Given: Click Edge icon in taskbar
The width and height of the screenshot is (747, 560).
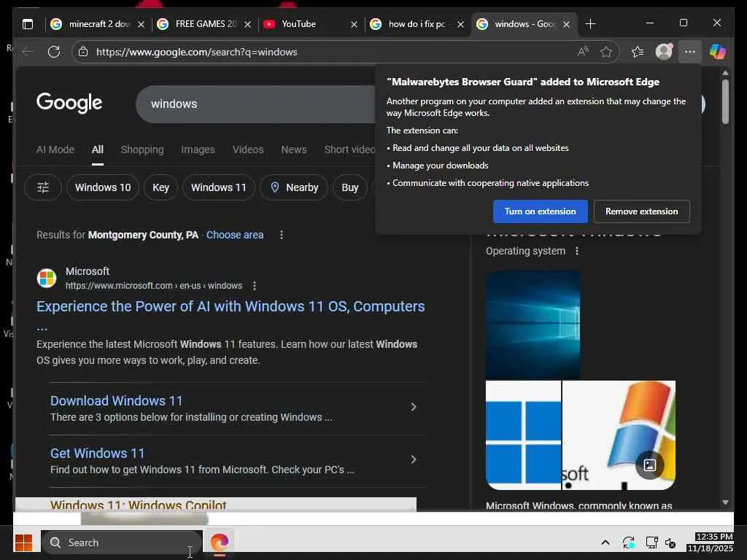Looking at the screenshot, I should pyautogui.click(x=219, y=542).
